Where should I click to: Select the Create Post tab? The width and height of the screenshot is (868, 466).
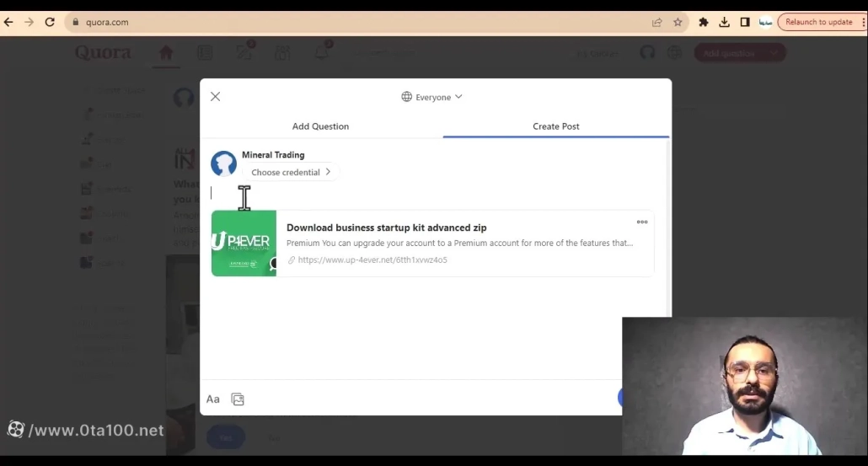tap(555, 126)
